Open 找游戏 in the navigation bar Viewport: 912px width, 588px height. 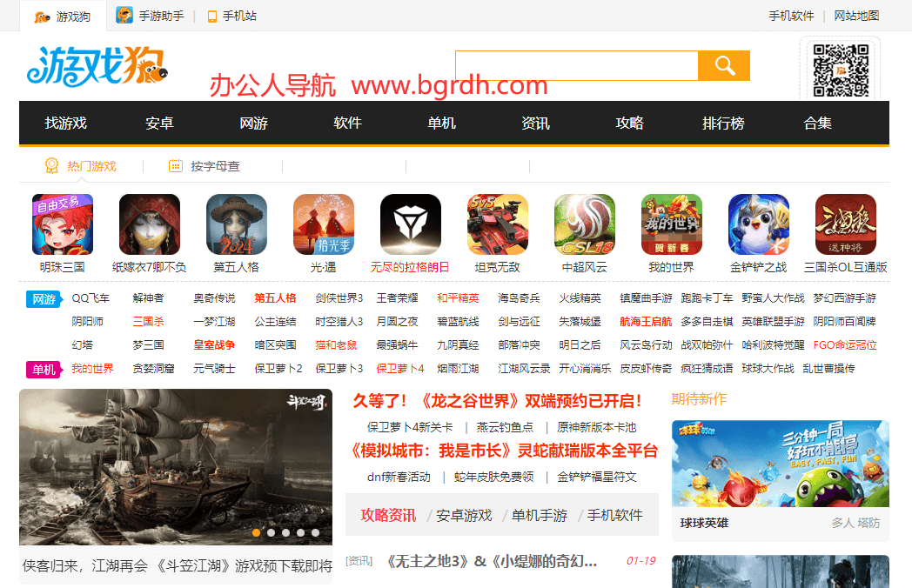tap(66, 123)
